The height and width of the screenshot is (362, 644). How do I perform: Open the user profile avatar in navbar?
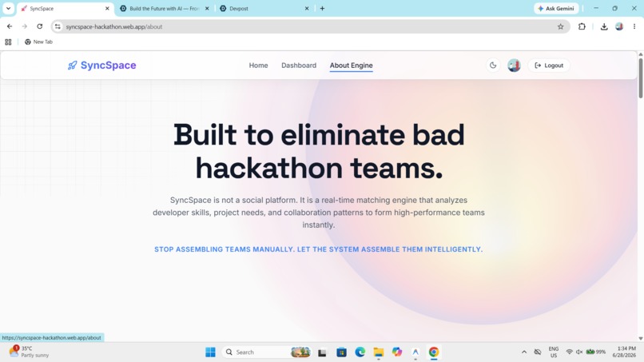point(514,66)
